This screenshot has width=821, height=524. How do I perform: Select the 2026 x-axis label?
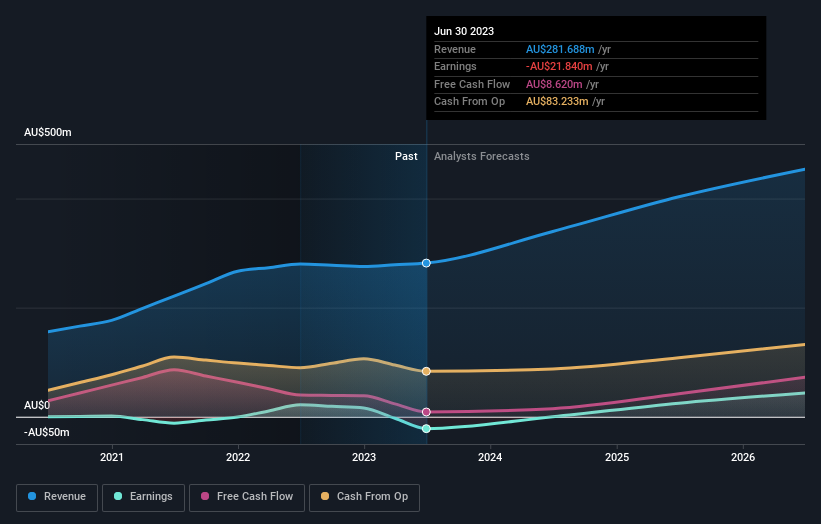(x=743, y=457)
